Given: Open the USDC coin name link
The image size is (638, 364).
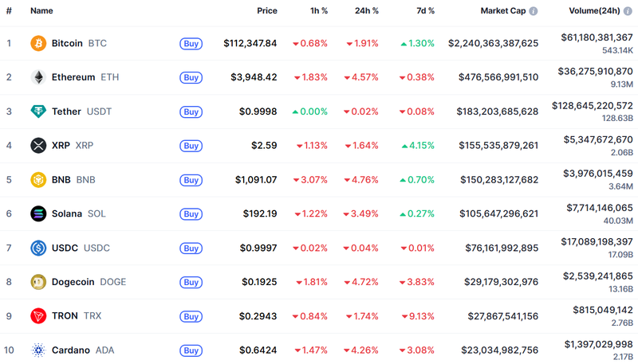Looking at the screenshot, I should click(x=65, y=248).
